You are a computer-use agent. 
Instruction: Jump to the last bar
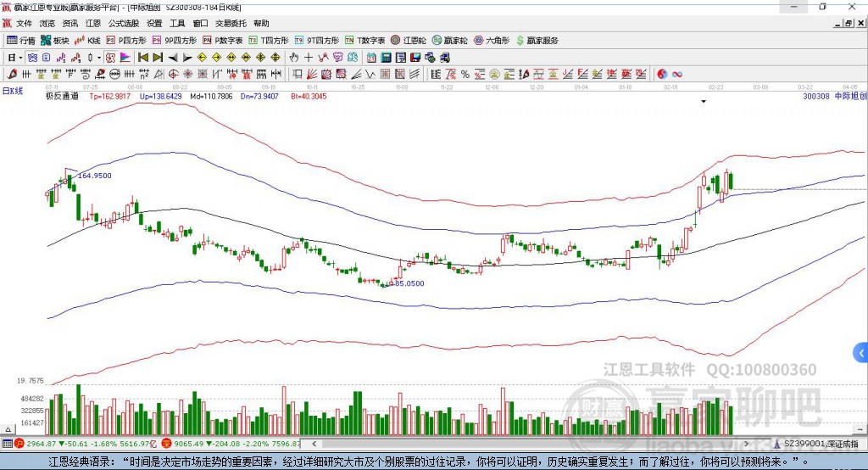[158, 58]
